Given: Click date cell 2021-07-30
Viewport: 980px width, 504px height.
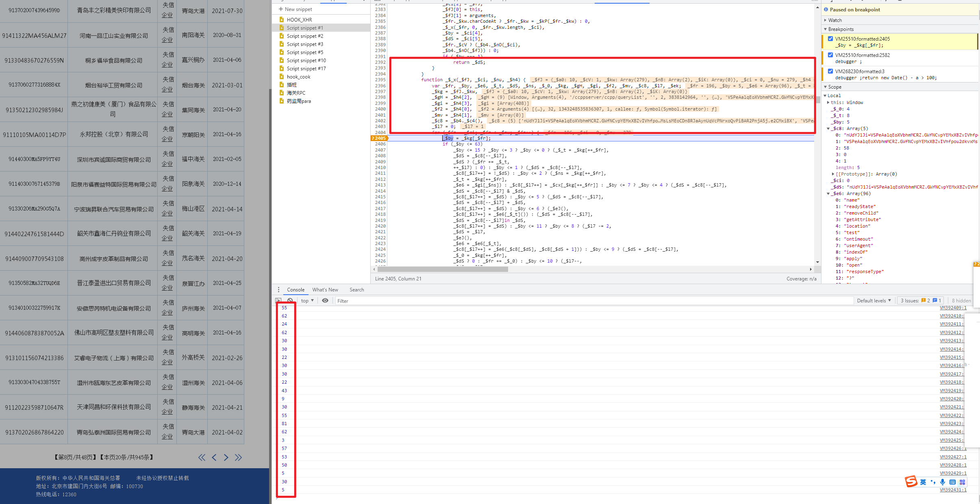Looking at the screenshot, I should pos(227,11).
